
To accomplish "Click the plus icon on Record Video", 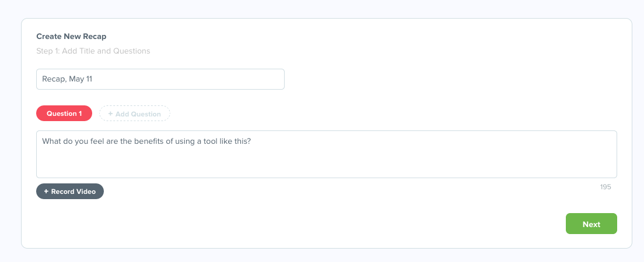I will 46,192.
